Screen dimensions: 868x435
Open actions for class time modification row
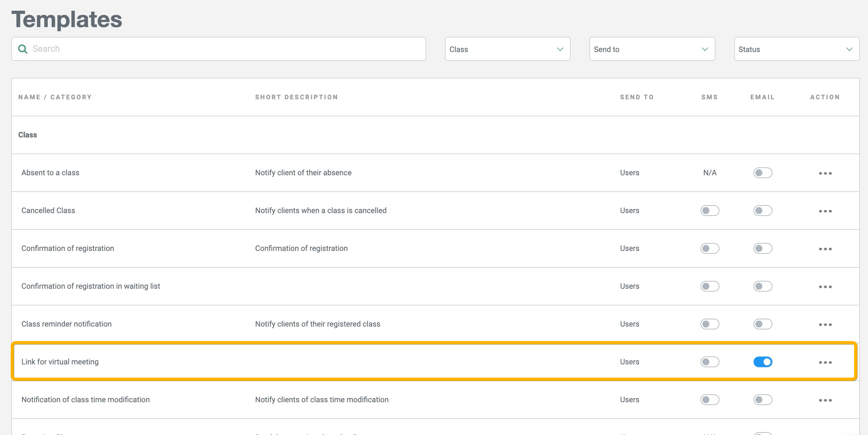(x=825, y=400)
